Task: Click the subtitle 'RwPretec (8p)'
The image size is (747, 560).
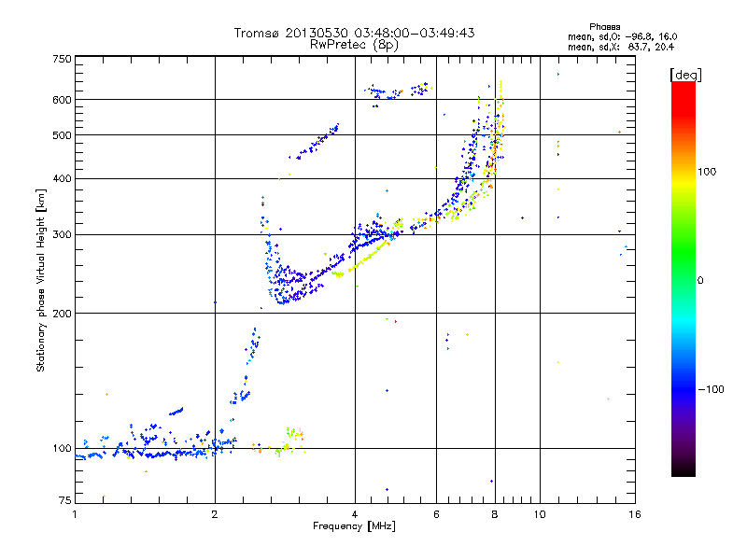Action: [354, 45]
